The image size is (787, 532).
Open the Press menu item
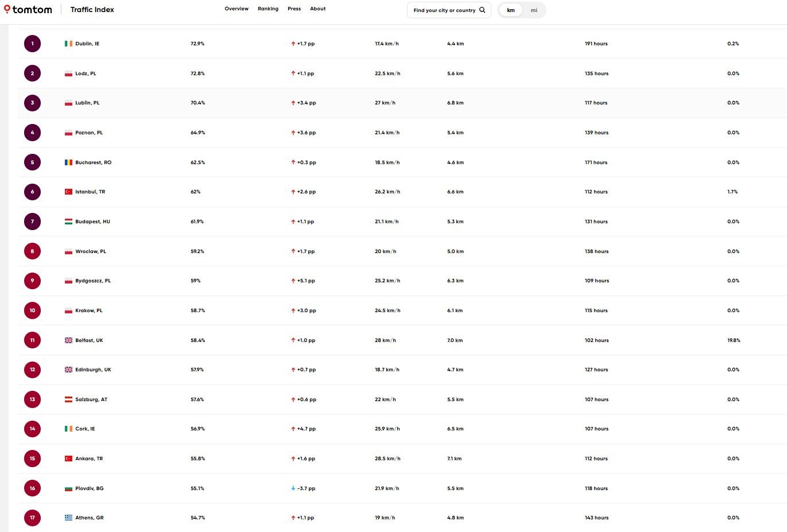(x=294, y=9)
